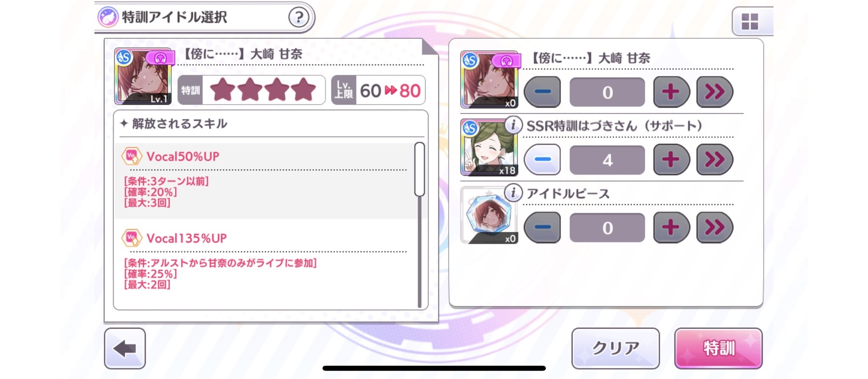This screenshot has width=868, height=379.
Task: Maximize SSR特訓はづきさん count with double arrow
Action: (x=715, y=159)
